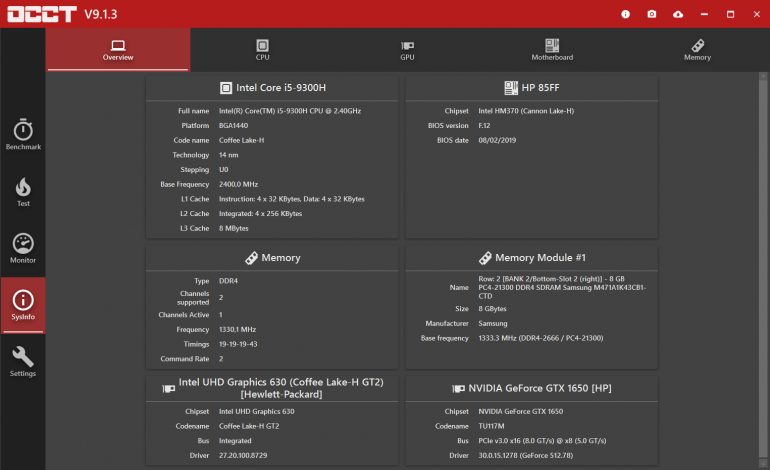Screen dimensions: 770x470
Task: Click the L3 cache value '8 MBytes'
Action: point(233,229)
